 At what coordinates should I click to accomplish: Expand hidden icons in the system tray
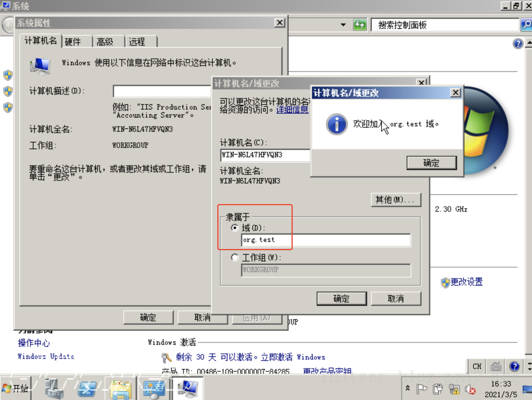tap(408, 388)
